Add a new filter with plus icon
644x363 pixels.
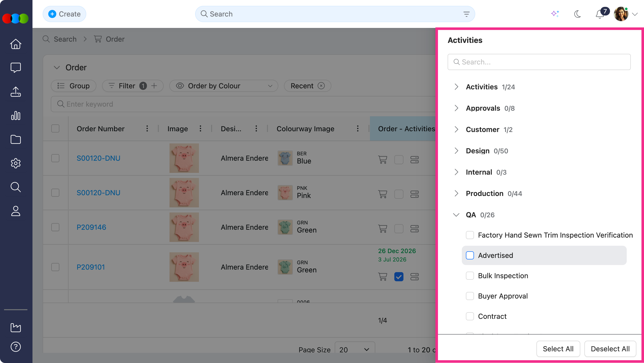(x=154, y=86)
